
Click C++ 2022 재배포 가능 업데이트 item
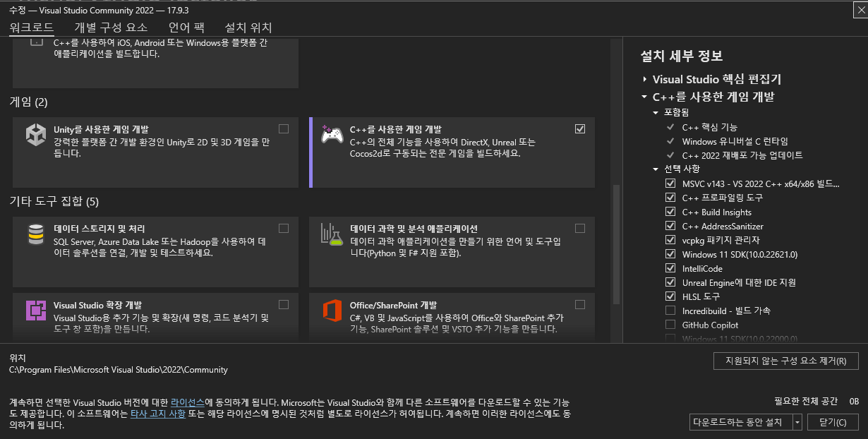[742, 155]
